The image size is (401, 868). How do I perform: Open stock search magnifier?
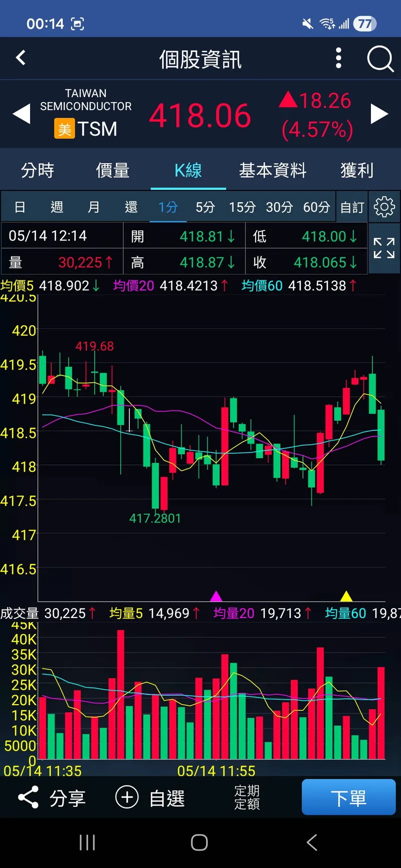(380, 59)
